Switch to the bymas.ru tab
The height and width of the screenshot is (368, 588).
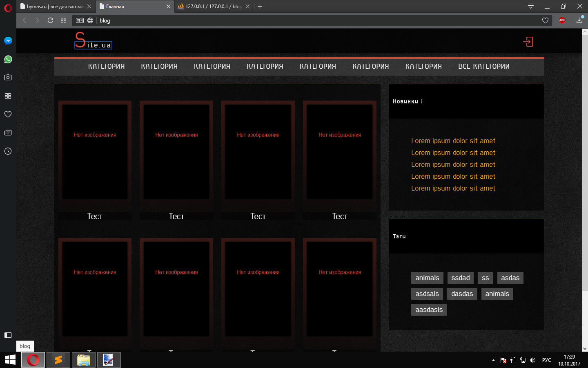coord(53,7)
